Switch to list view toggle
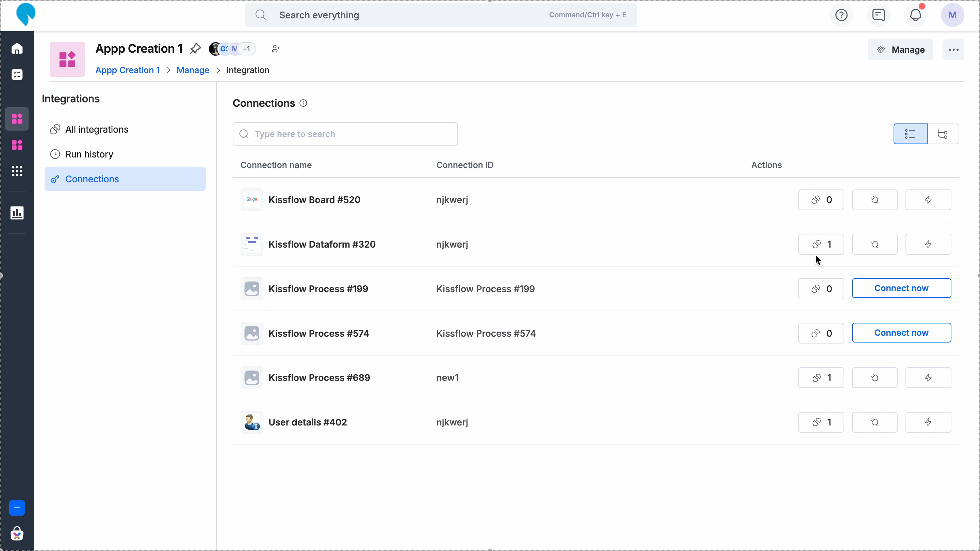 coord(910,134)
